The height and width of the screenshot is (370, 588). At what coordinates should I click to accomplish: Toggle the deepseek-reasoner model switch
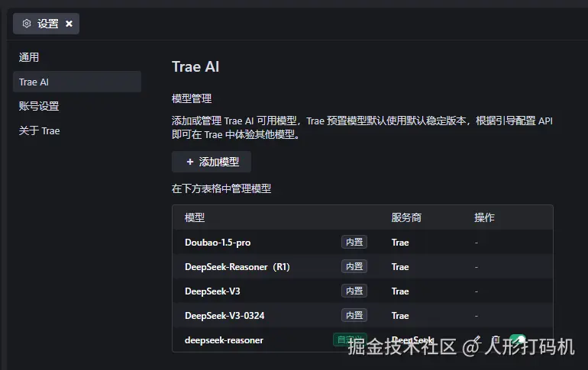point(518,340)
